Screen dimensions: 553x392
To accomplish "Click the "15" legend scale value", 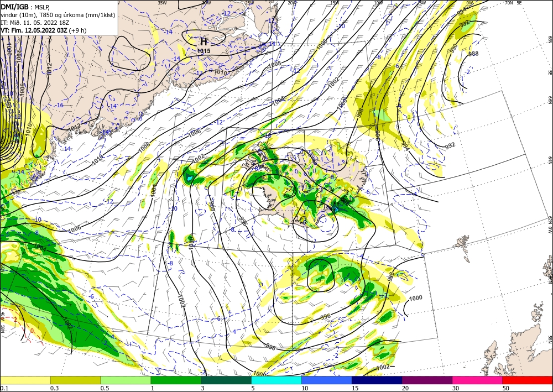I will (355, 388).
